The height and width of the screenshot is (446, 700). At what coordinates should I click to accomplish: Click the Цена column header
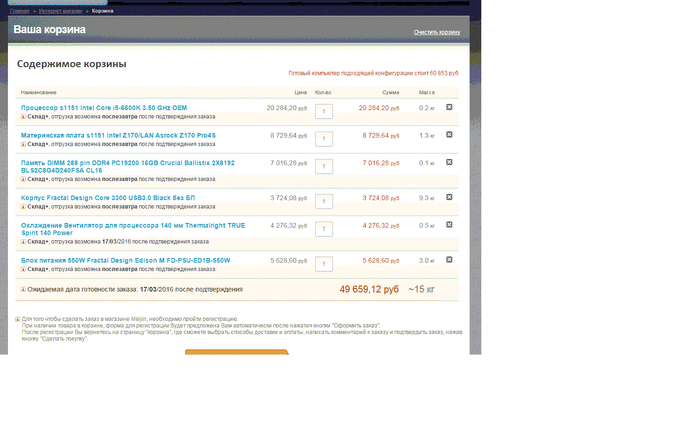[x=300, y=92]
